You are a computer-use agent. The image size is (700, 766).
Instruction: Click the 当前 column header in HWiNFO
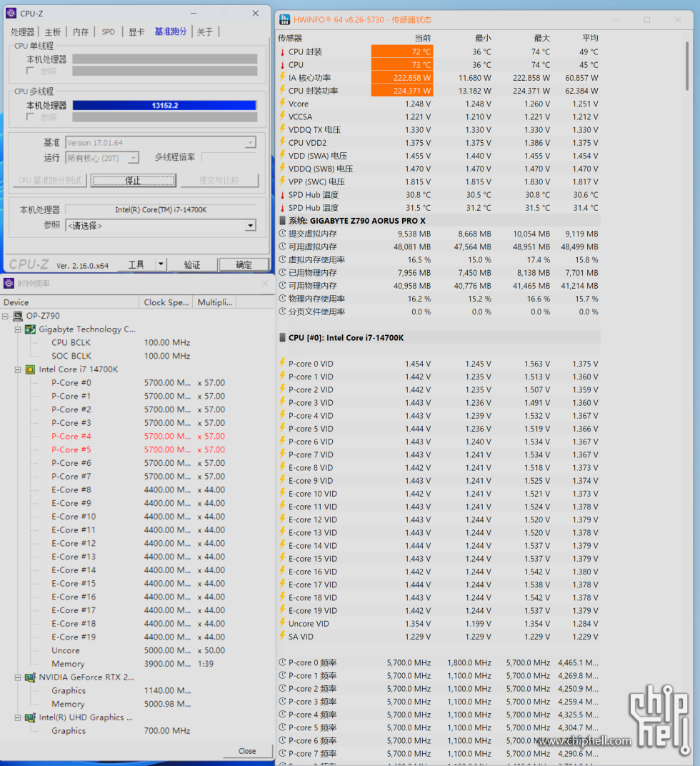tap(423, 38)
